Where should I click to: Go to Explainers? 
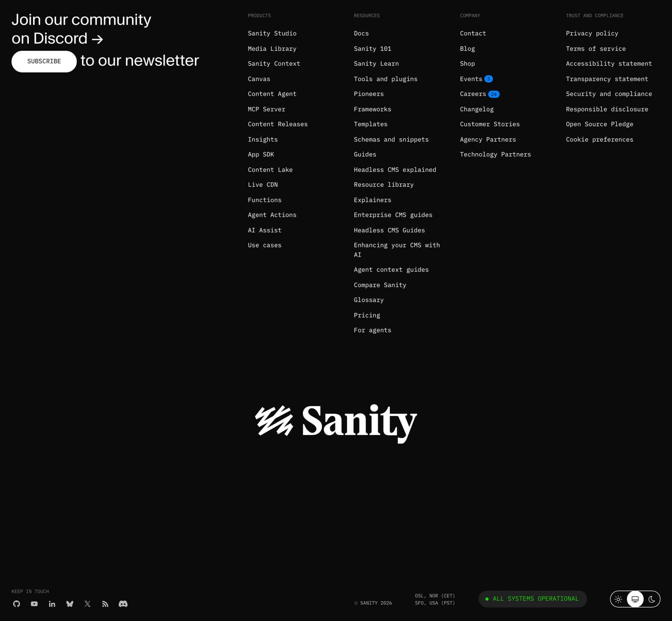pos(372,200)
